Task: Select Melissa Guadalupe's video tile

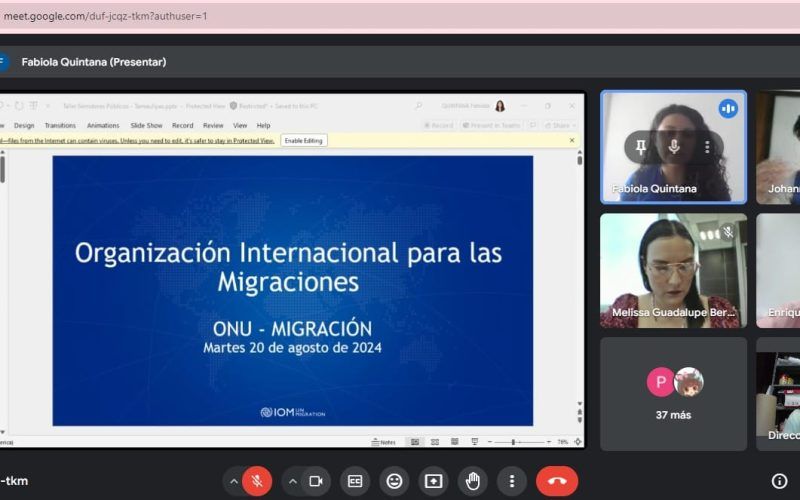Action: [673, 270]
